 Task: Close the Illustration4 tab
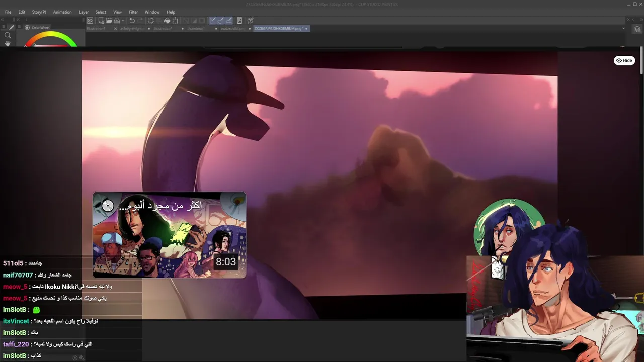point(115,29)
